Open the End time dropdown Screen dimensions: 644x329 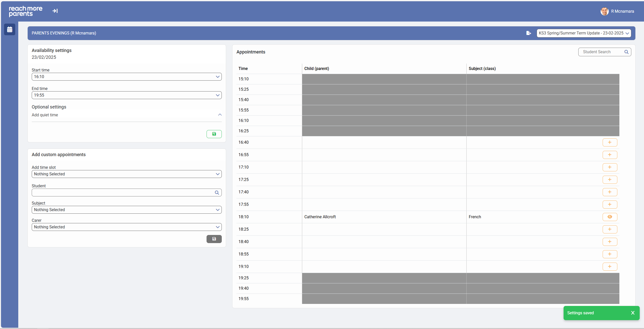(126, 95)
